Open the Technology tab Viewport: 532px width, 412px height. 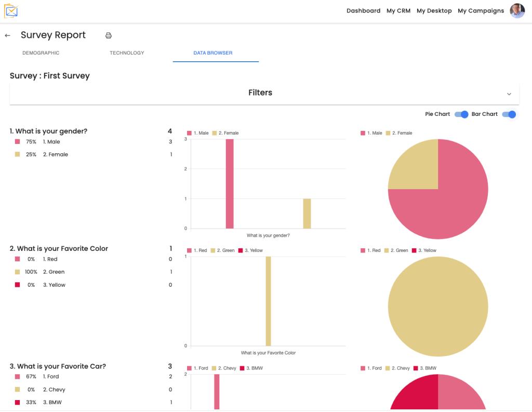pyautogui.click(x=127, y=52)
